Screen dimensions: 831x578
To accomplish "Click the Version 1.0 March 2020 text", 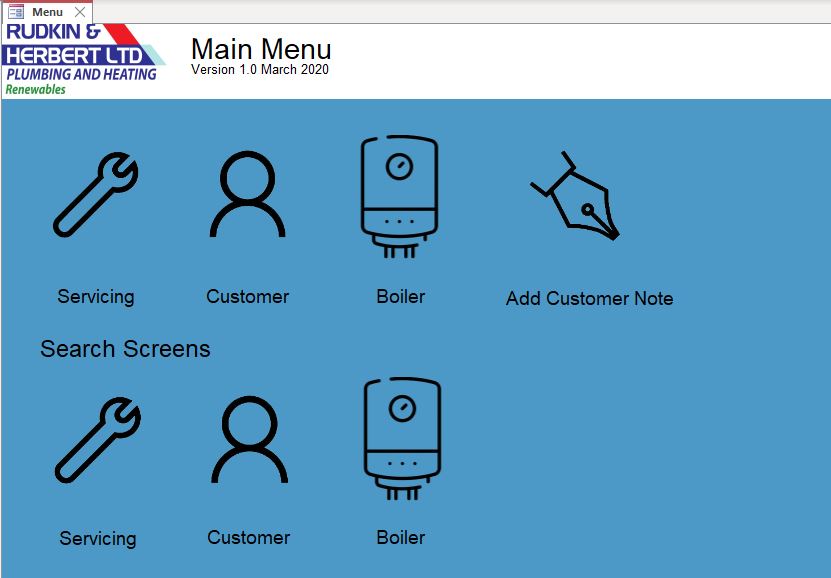I will (x=260, y=69).
